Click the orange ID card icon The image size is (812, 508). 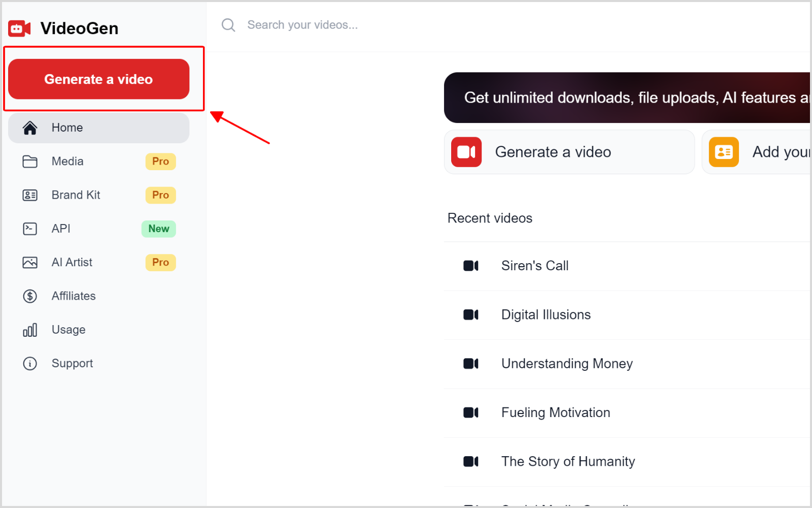724,152
